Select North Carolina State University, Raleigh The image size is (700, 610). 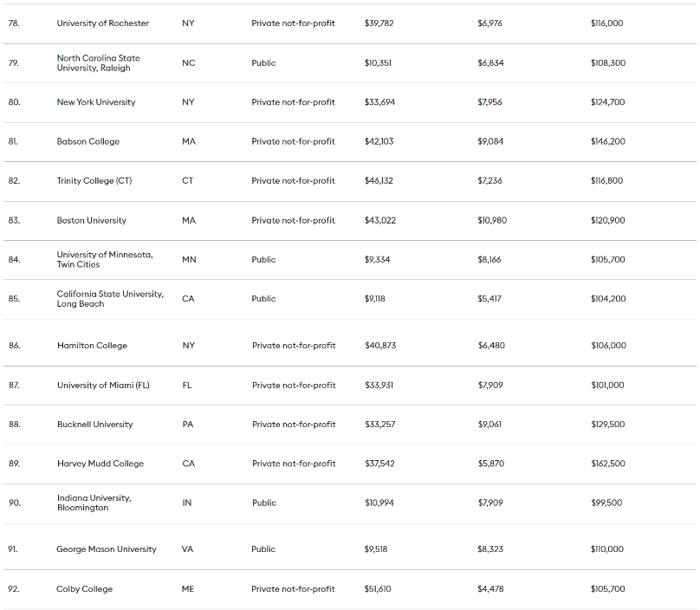pyautogui.click(x=98, y=63)
